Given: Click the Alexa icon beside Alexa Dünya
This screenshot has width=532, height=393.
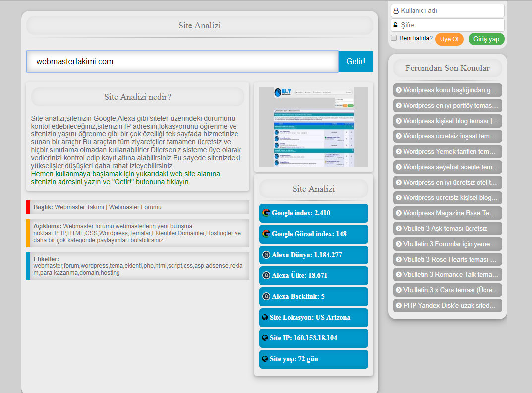Looking at the screenshot, I should click(266, 255).
